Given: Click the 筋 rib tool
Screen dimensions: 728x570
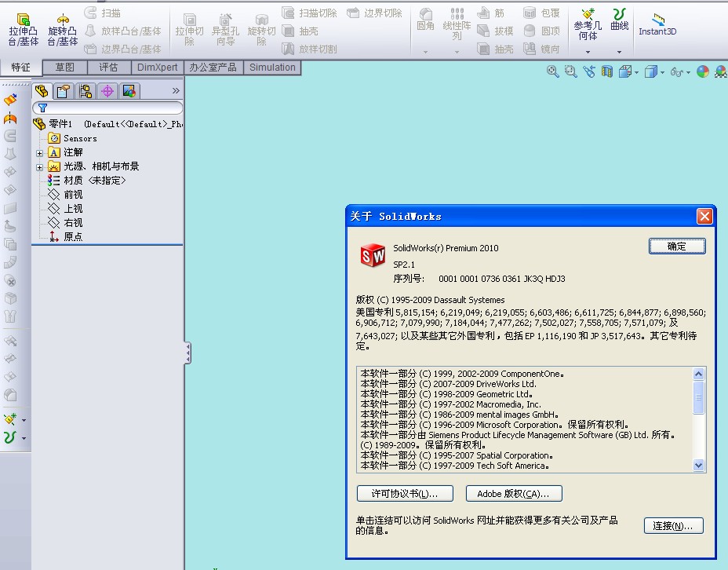Looking at the screenshot, I should pyautogui.click(x=491, y=13).
